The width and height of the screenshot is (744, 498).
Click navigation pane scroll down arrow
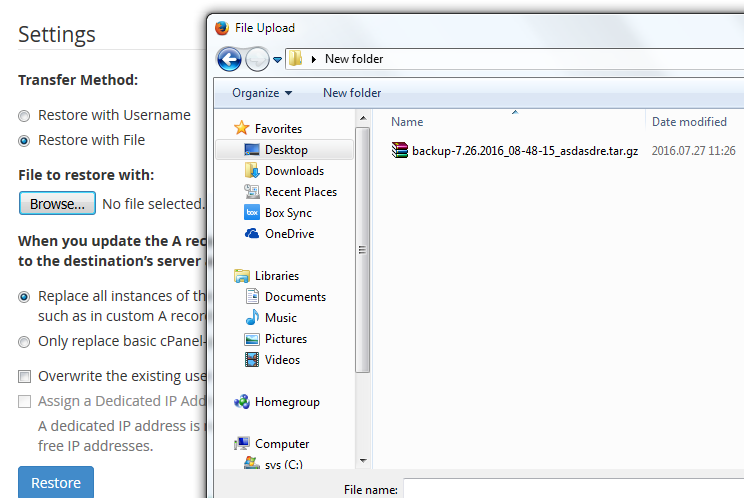(363, 461)
